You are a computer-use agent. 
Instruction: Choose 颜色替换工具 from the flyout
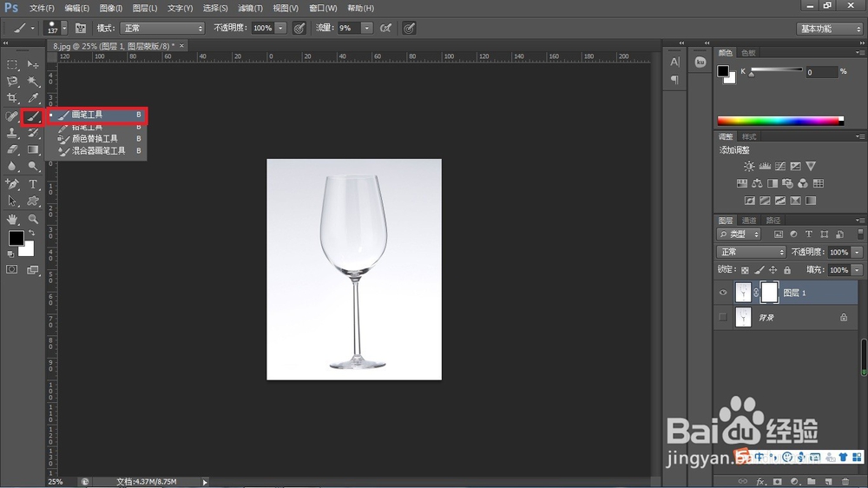click(x=96, y=138)
